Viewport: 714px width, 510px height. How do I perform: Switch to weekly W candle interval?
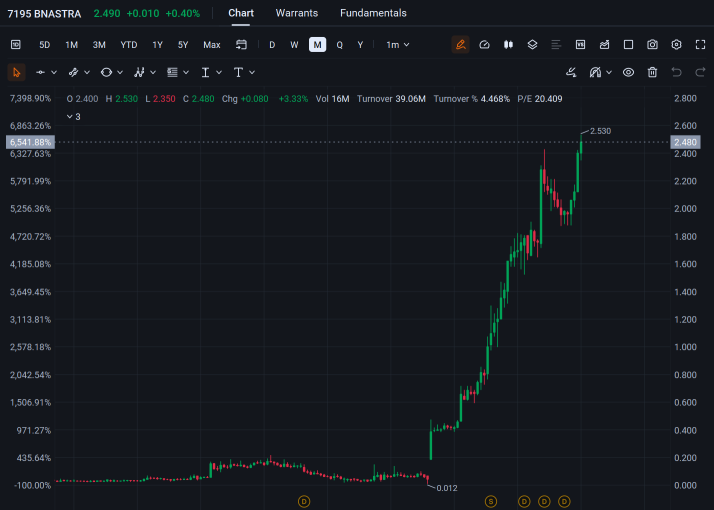click(x=294, y=45)
